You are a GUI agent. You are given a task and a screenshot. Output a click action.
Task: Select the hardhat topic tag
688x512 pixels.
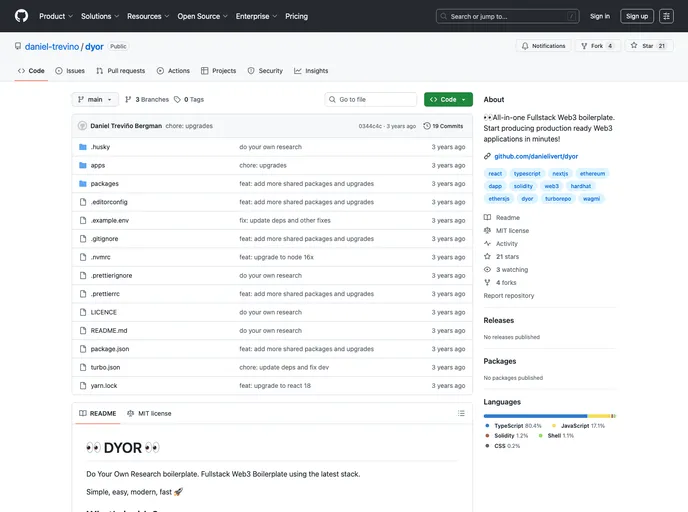point(580,186)
